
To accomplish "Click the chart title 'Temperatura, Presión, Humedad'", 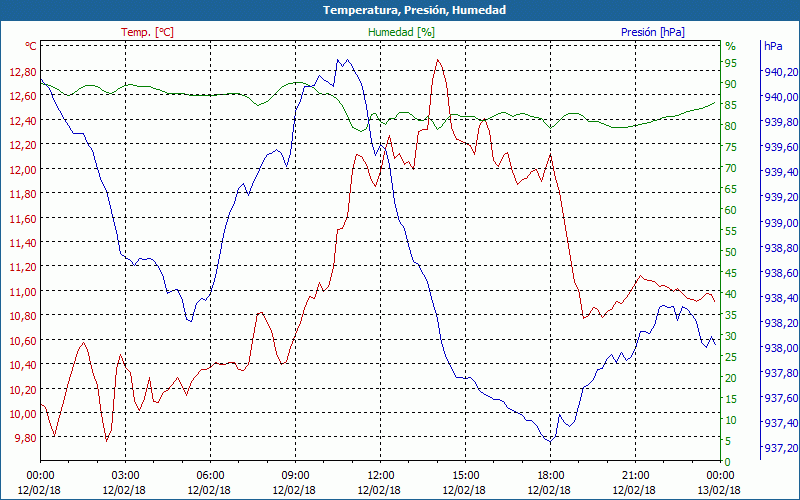I will 414,10.
